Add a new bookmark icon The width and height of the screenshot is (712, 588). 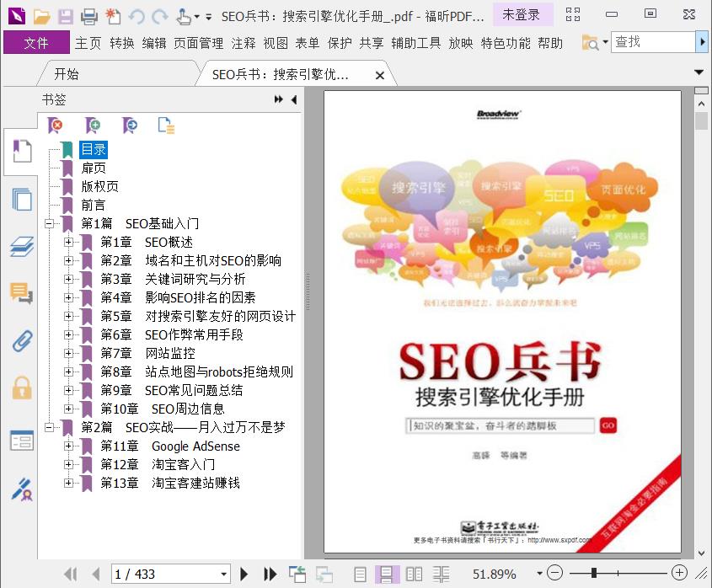[93, 125]
